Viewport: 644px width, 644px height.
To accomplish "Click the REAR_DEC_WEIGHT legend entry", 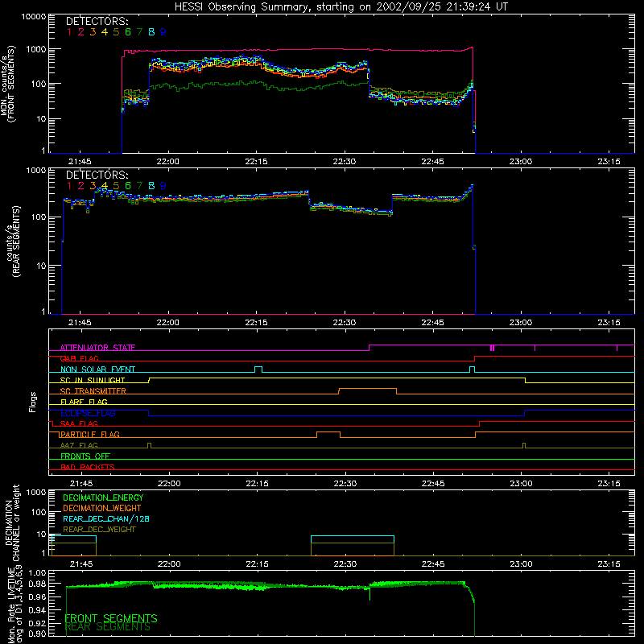I will point(99,530).
